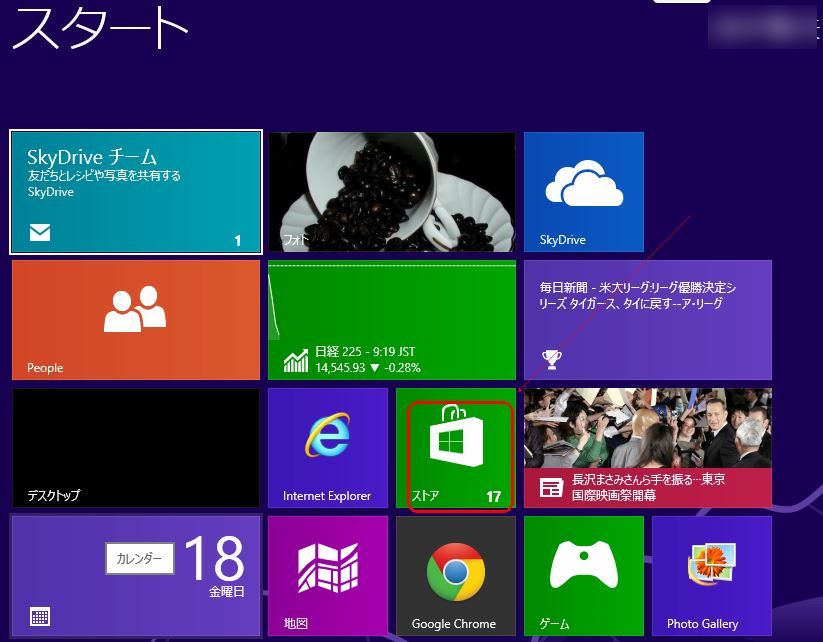Viewport: 823px width, 642px height.
Task: Open the SkyDrive team mail tile
Action: click(x=136, y=192)
